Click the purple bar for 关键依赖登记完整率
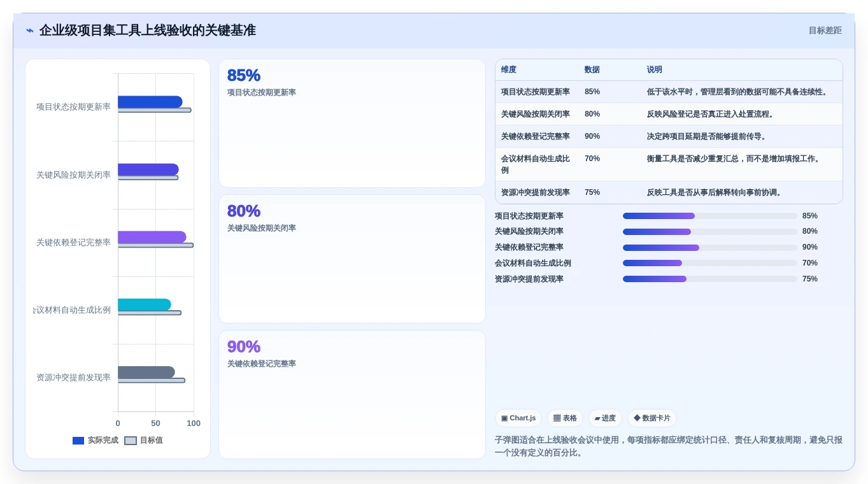The width and height of the screenshot is (868, 484). tap(152, 237)
